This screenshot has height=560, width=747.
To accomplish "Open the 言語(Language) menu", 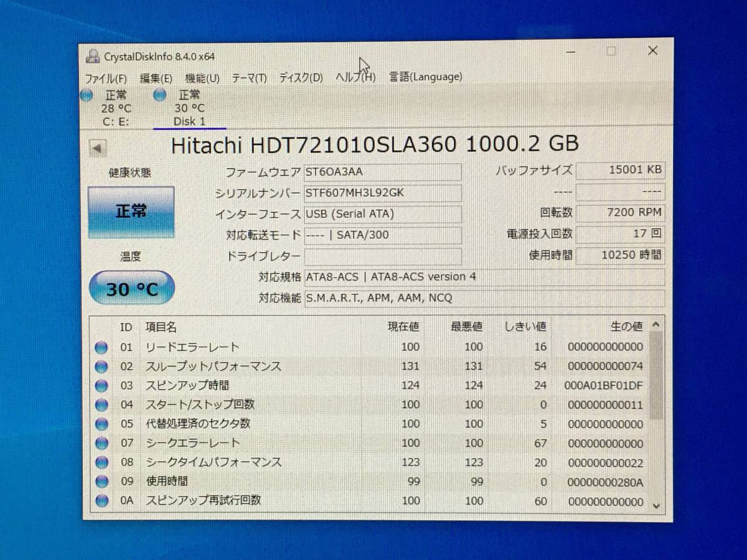I will coord(426,77).
